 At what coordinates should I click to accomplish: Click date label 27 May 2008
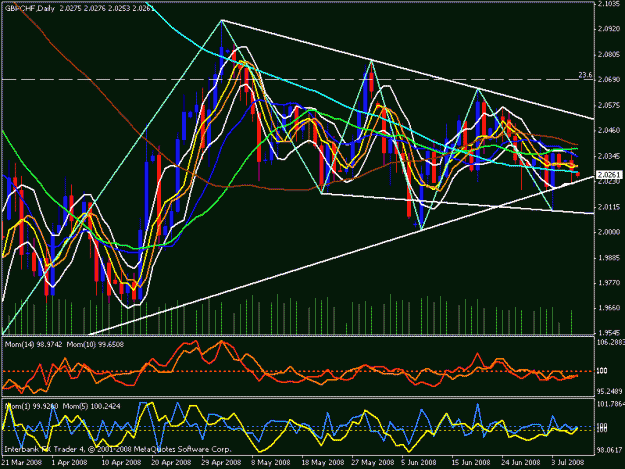[x=373, y=462]
